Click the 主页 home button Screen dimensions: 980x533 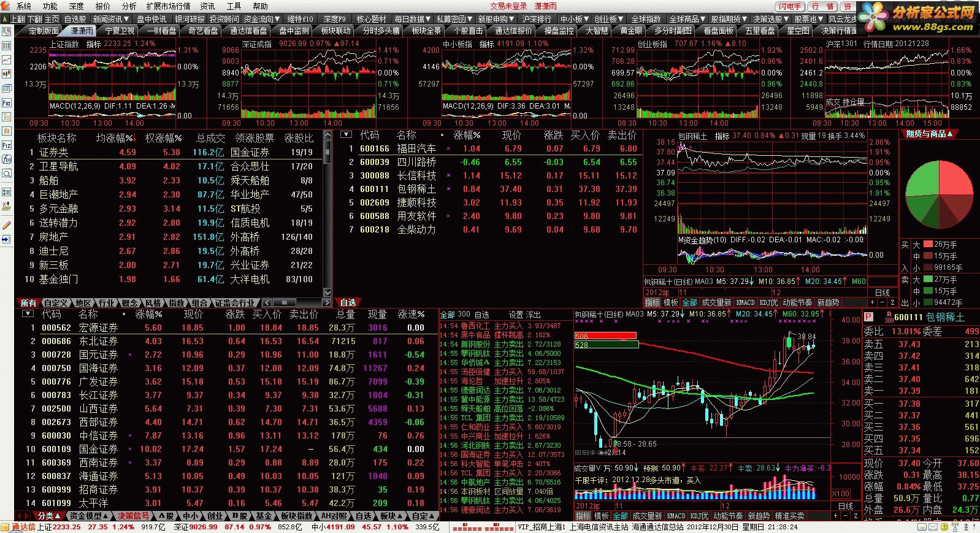(52, 19)
